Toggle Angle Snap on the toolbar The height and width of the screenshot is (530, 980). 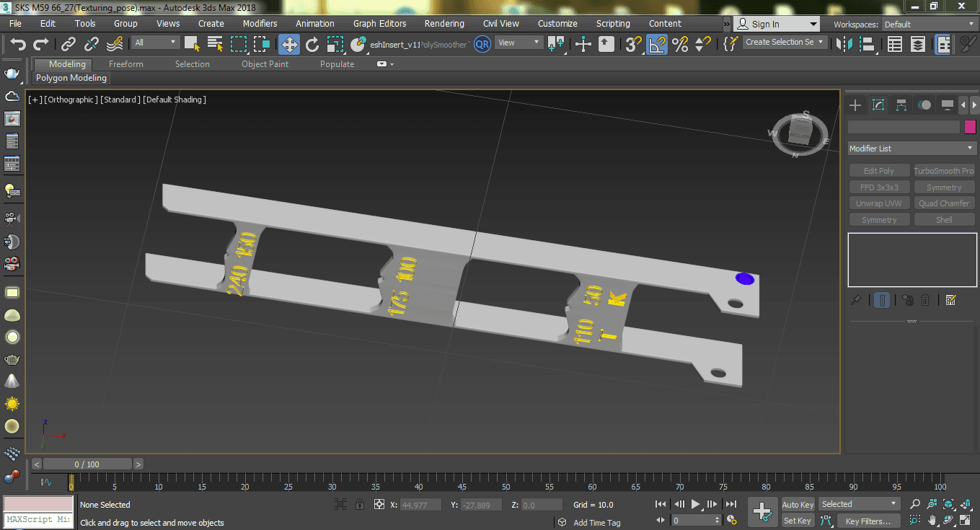[x=656, y=45]
